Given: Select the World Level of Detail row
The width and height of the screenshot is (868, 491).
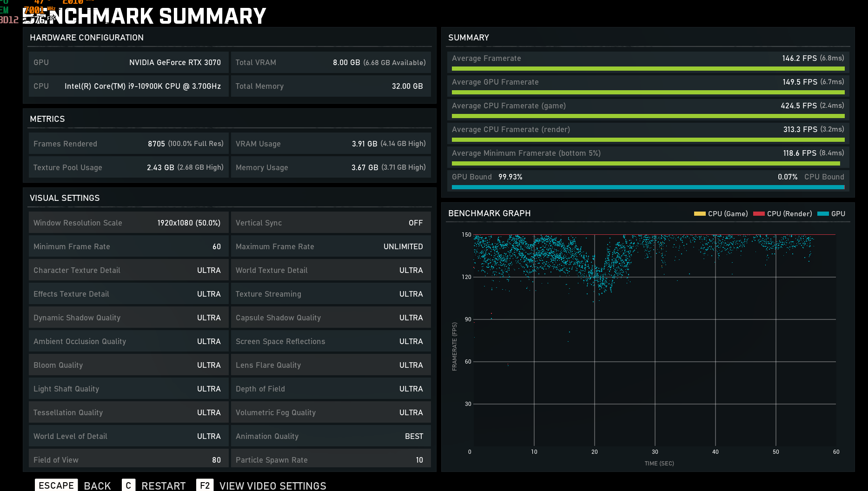Looking at the screenshot, I should (129, 436).
